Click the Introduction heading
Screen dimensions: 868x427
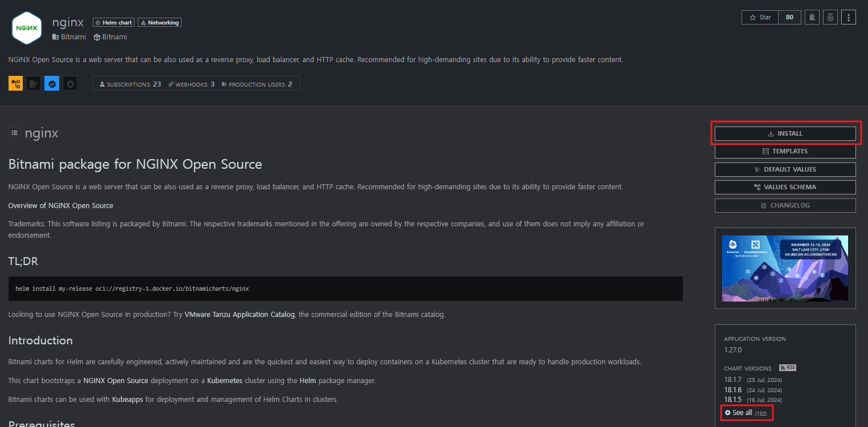[x=40, y=340]
